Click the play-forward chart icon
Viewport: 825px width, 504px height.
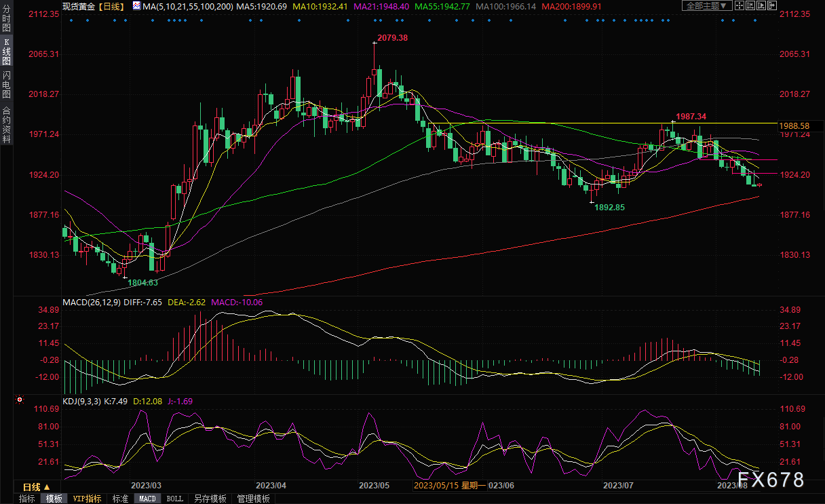761,5
